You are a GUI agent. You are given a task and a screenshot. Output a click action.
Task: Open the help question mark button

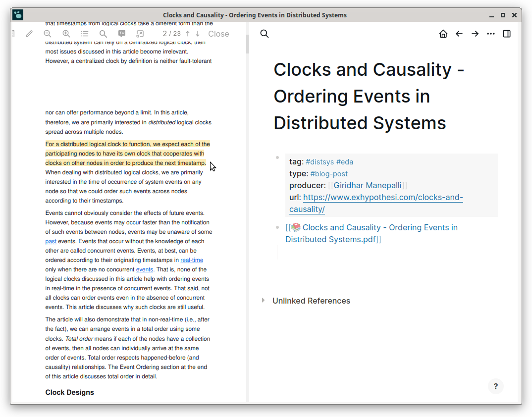(x=496, y=386)
